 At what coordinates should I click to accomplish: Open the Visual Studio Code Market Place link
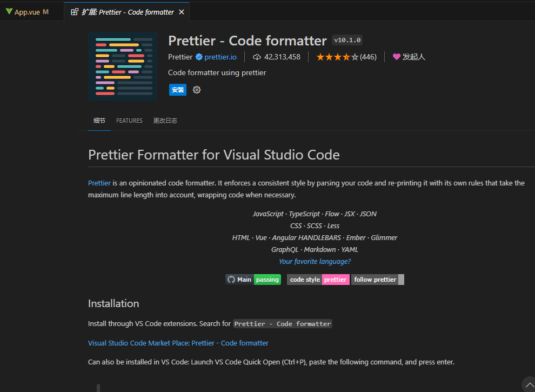click(x=178, y=343)
